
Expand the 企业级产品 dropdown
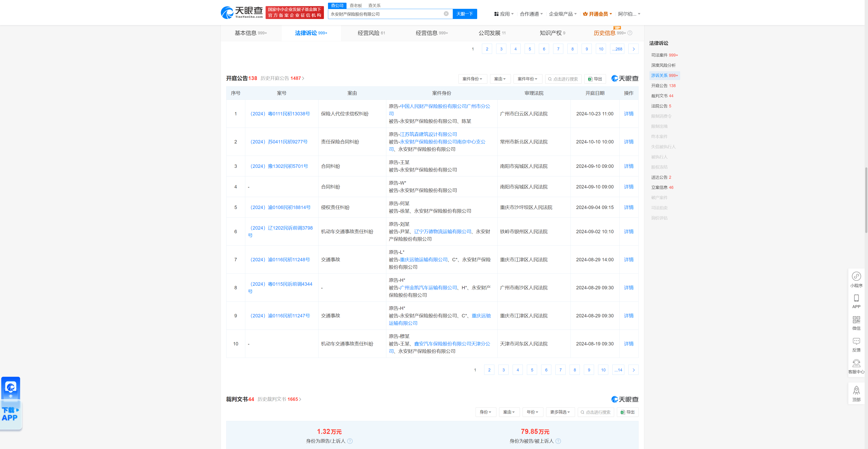(563, 14)
